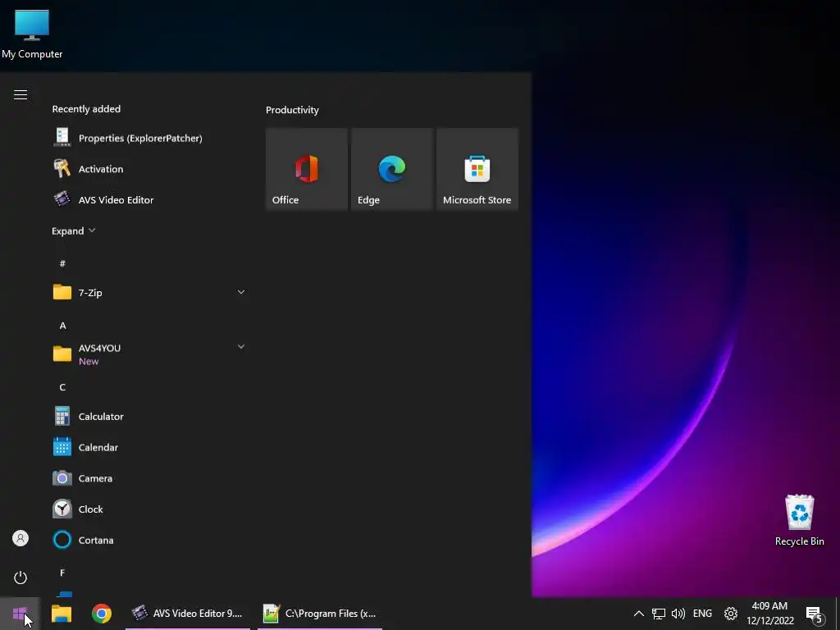This screenshot has width=840, height=630.
Task: Open the Office tile
Action: pos(307,169)
